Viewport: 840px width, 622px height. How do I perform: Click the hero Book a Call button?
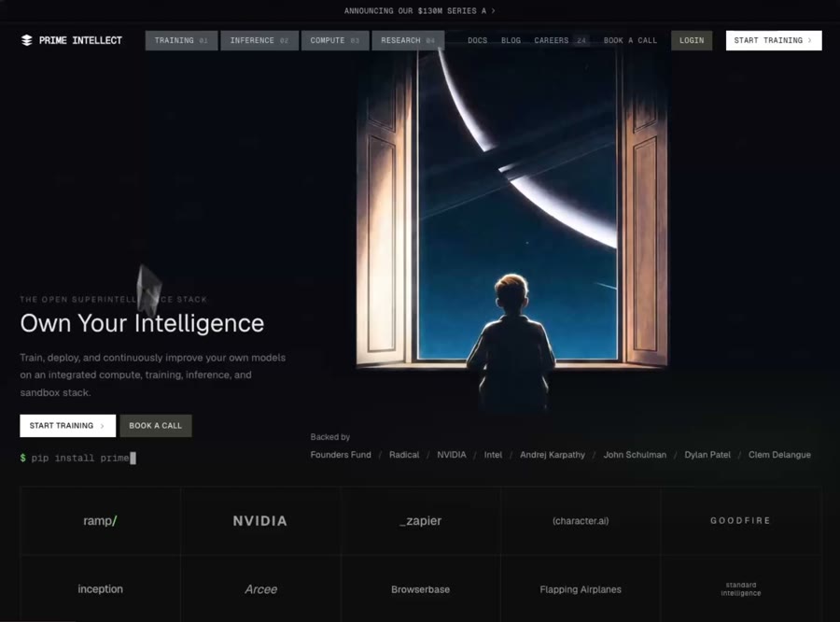(x=155, y=426)
